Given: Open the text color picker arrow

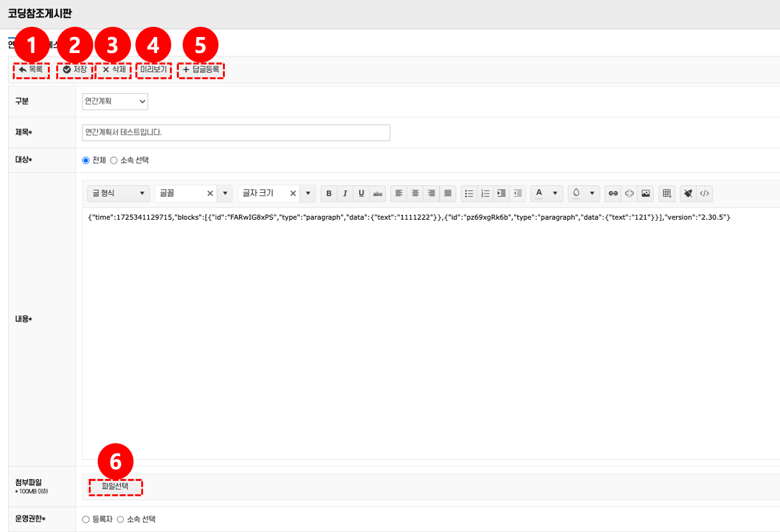Looking at the screenshot, I should pos(554,194).
